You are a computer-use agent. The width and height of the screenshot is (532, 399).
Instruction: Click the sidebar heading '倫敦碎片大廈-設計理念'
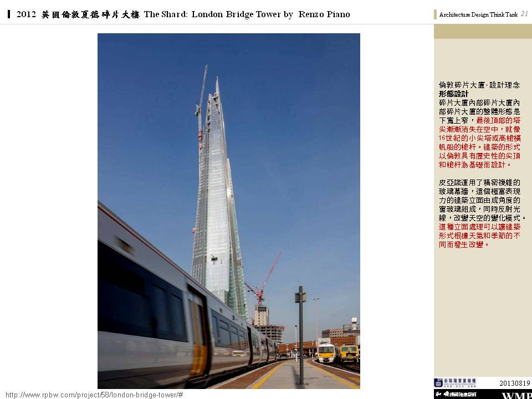pos(479,85)
